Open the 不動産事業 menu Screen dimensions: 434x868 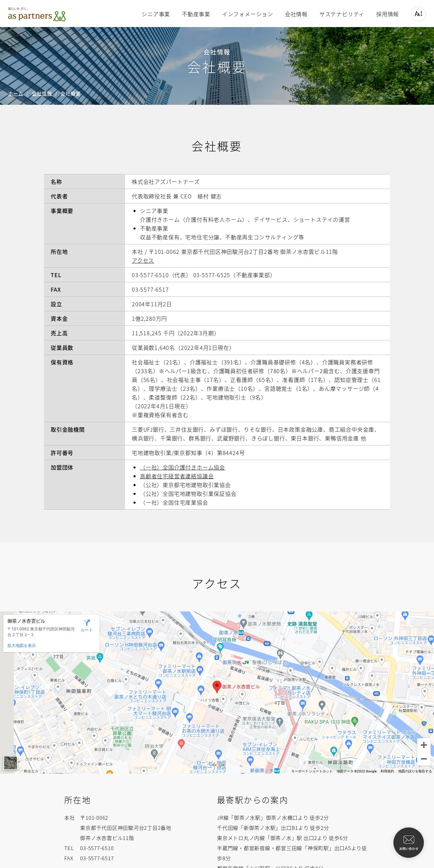pyautogui.click(x=196, y=14)
